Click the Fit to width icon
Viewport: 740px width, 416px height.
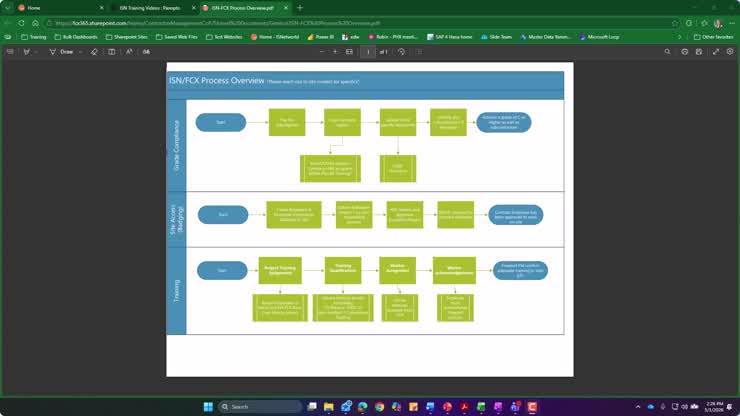(349, 52)
